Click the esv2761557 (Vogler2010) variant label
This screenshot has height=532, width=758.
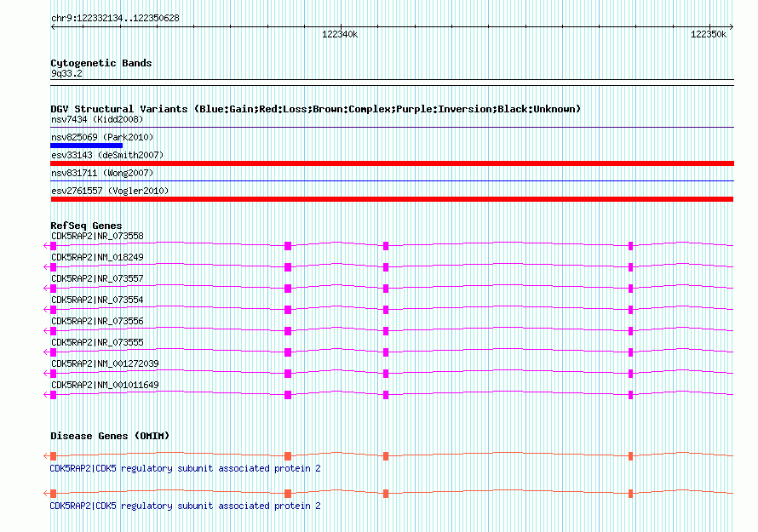point(110,191)
